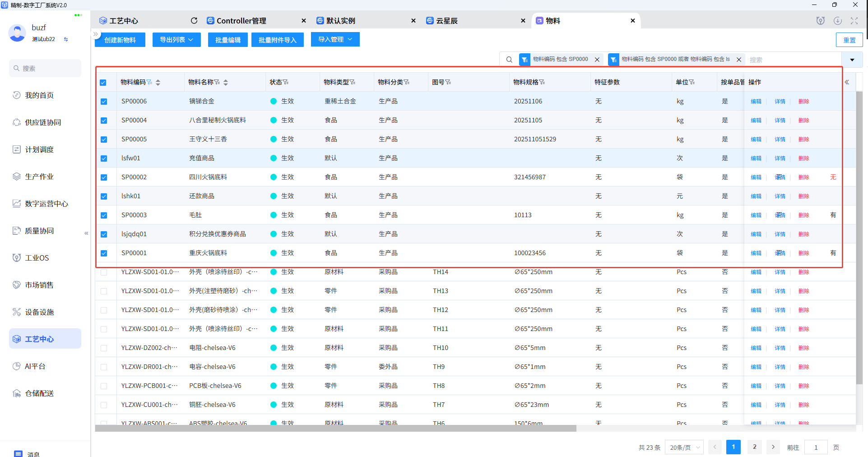
Task: Click filter icon on 物料编码 column header
Action: (149, 82)
